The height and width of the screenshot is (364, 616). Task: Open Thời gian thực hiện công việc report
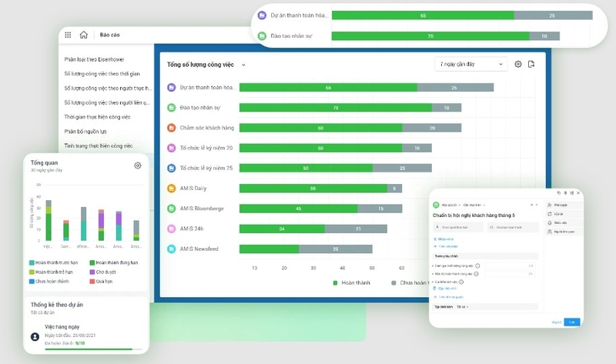click(x=98, y=117)
